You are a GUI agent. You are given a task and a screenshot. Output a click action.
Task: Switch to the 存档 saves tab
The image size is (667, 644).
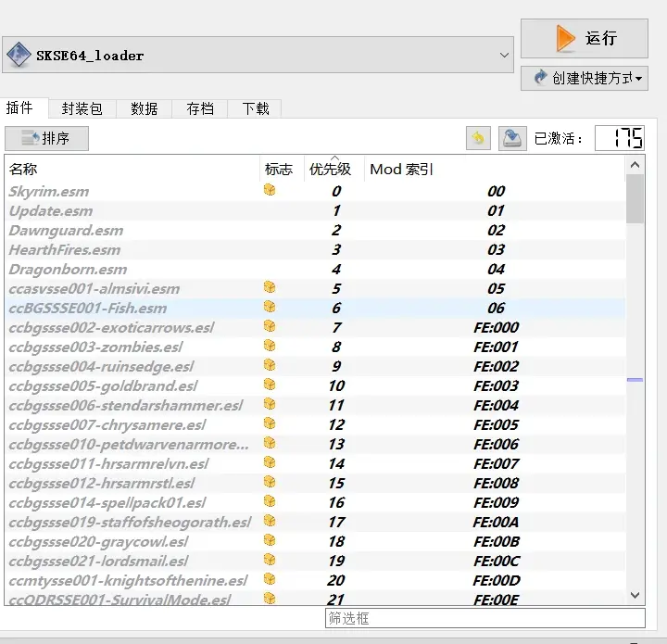[x=199, y=108]
